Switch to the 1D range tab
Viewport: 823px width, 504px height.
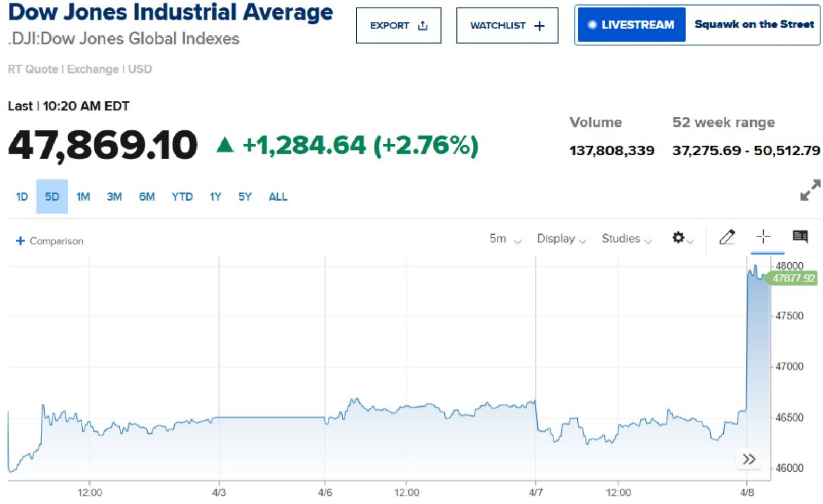22,196
